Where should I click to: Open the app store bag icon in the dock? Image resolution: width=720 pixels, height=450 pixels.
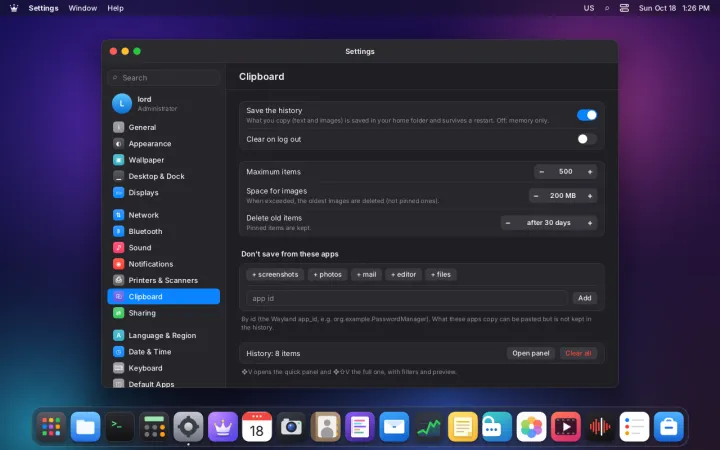coord(669,427)
